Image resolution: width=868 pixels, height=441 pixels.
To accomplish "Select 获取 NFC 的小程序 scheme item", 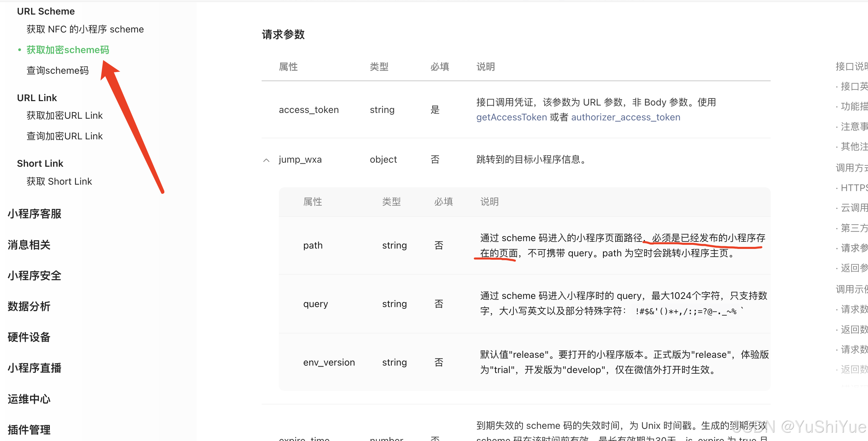I will pos(85,29).
